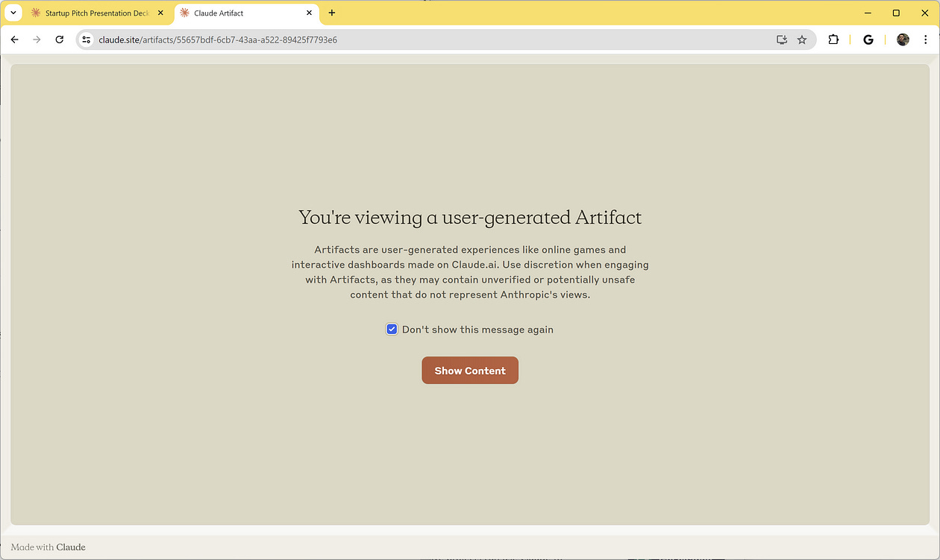Click the forward navigation arrow
940x560 pixels.
(x=37, y=40)
